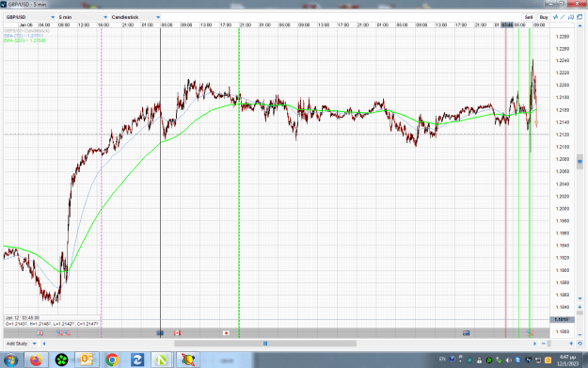This screenshot has width=588, height=368.
Task: Click the chart snapshot camera icon
Action: point(571,17)
